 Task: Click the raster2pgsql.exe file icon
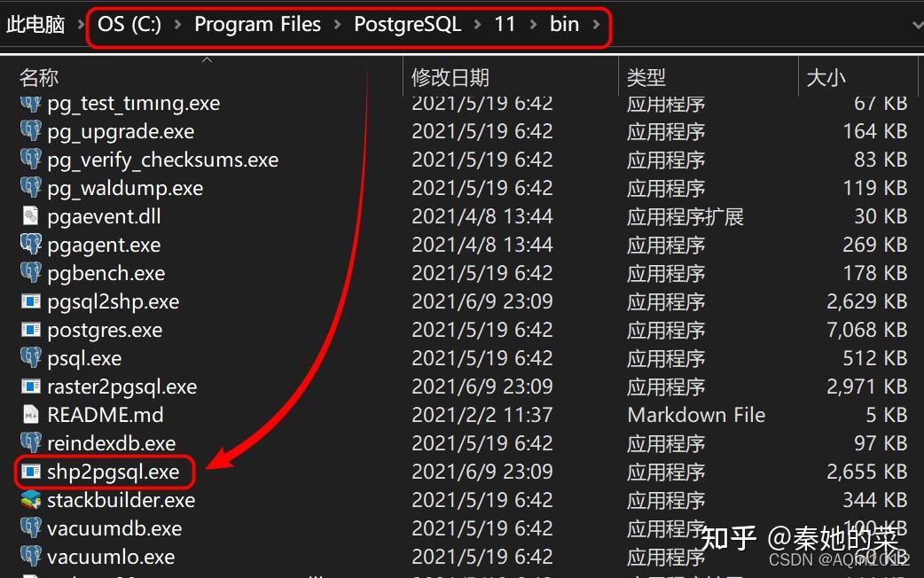pyautogui.click(x=31, y=387)
